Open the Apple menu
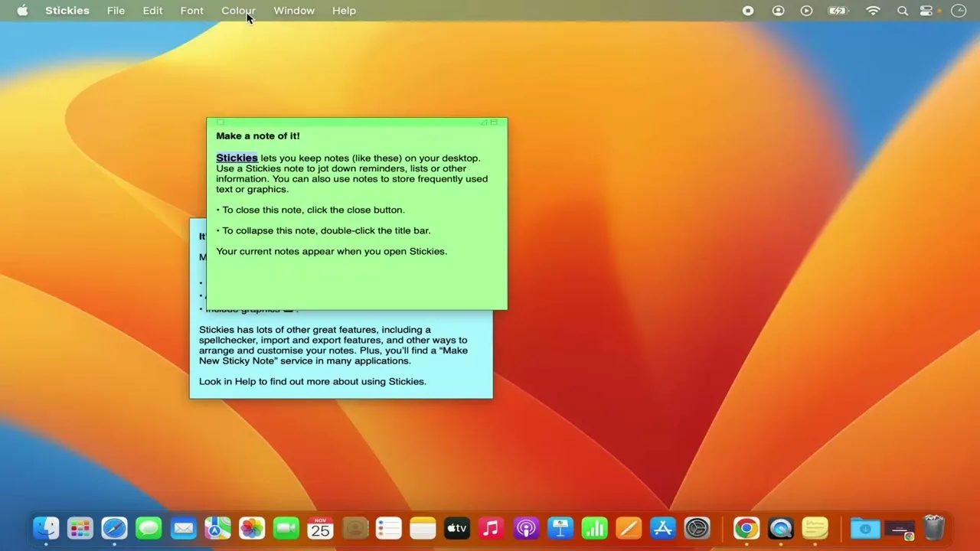The height and width of the screenshot is (551, 980). (22, 11)
